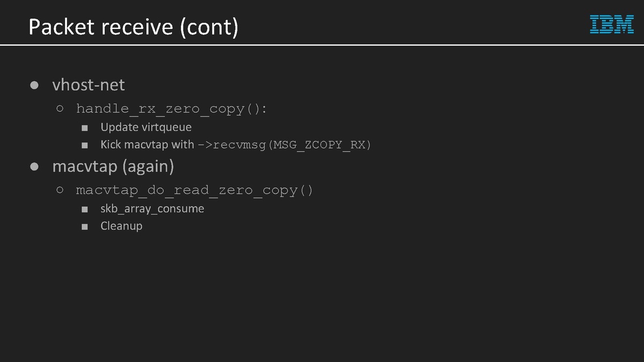Viewport: 644px width, 362px height.
Task: Click the "->recvmsg(MSG_ZCOPY_RX)" code text
Action: tap(284, 145)
